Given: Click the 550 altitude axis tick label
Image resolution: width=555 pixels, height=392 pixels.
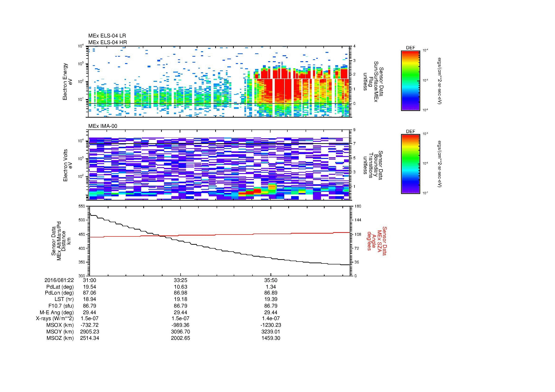Looking at the screenshot, I should point(82,206).
